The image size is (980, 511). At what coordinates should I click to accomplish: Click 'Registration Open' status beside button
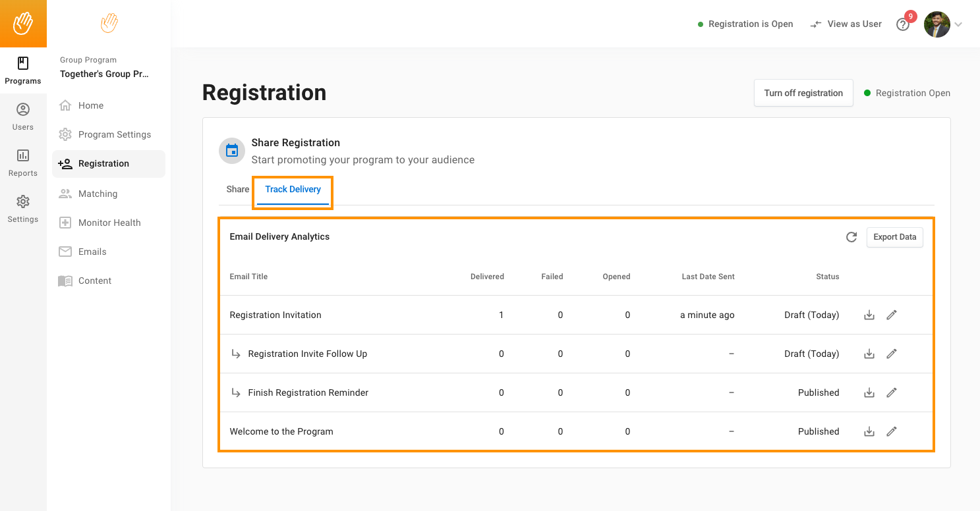[908, 93]
